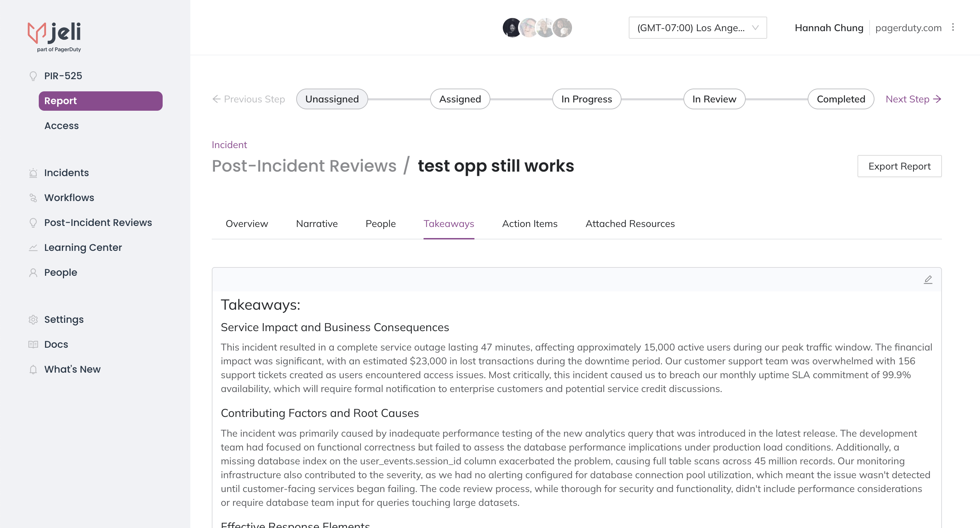
Task: Click 'Service Impact and Business Consequences' heading
Action: click(335, 328)
